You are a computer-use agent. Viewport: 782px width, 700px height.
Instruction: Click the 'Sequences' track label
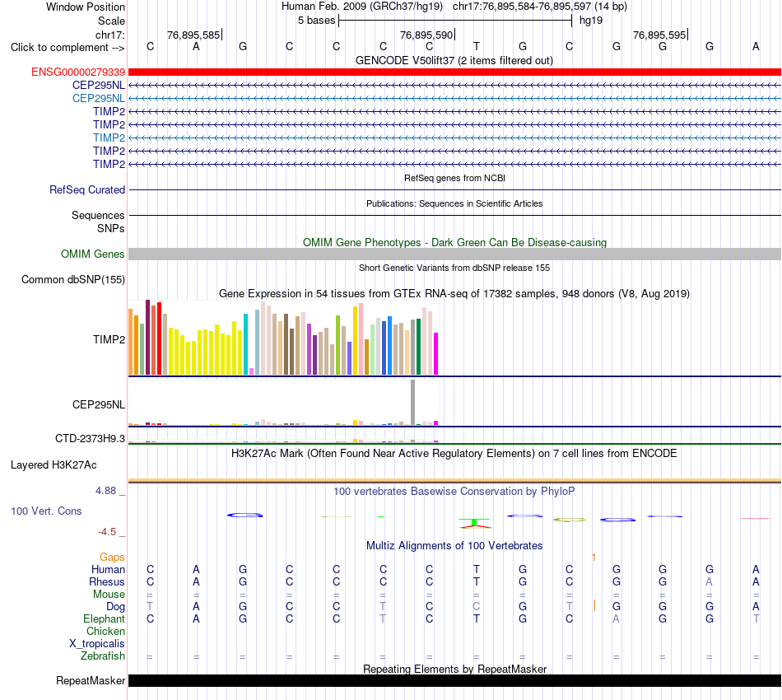(98, 215)
